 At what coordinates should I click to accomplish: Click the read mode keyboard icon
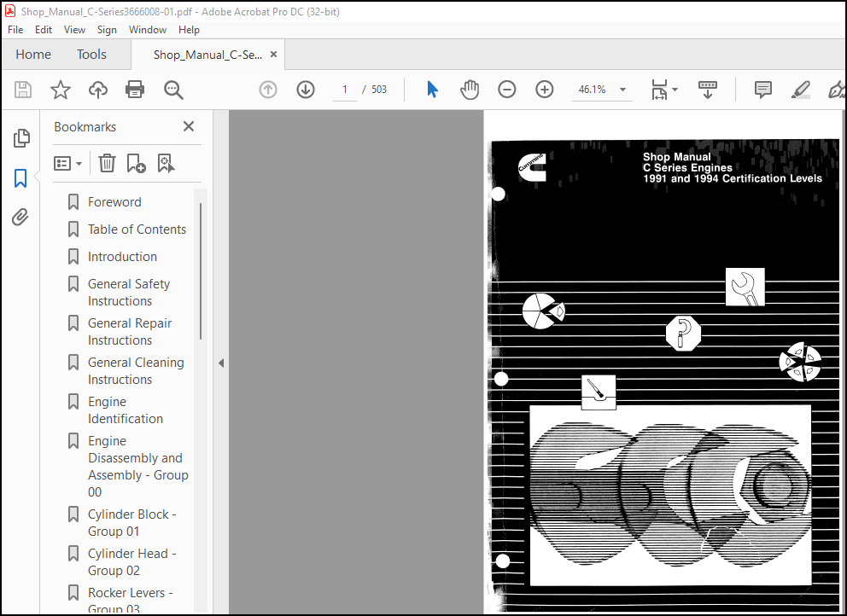[708, 90]
